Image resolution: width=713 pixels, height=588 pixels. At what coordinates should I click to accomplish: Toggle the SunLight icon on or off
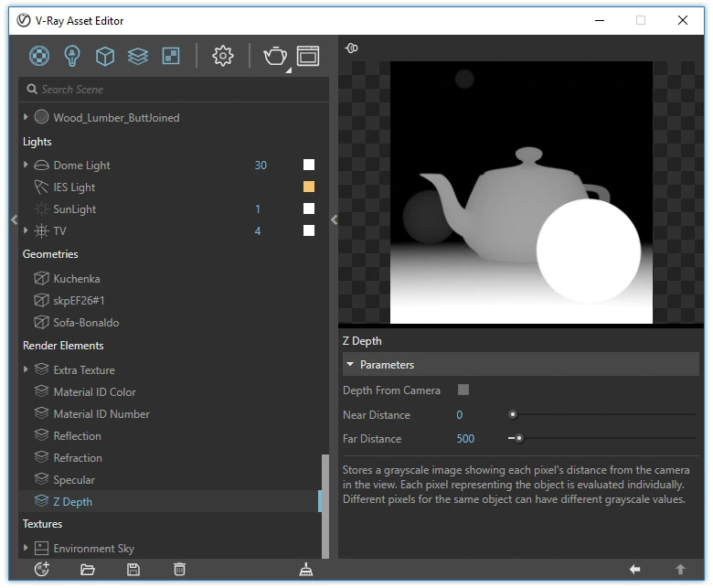pyautogui.click(x=41, y=209)
